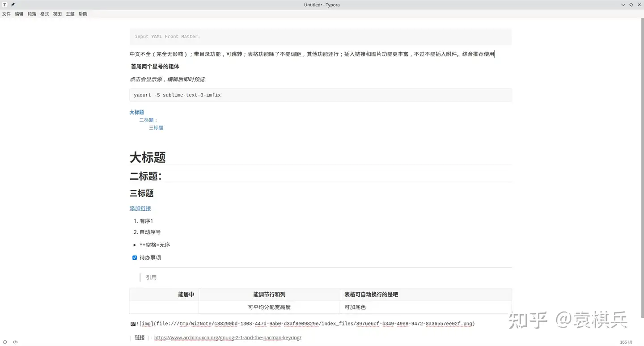Select the 可加底色 table cell
644x346 pixels.
(426, 307)
